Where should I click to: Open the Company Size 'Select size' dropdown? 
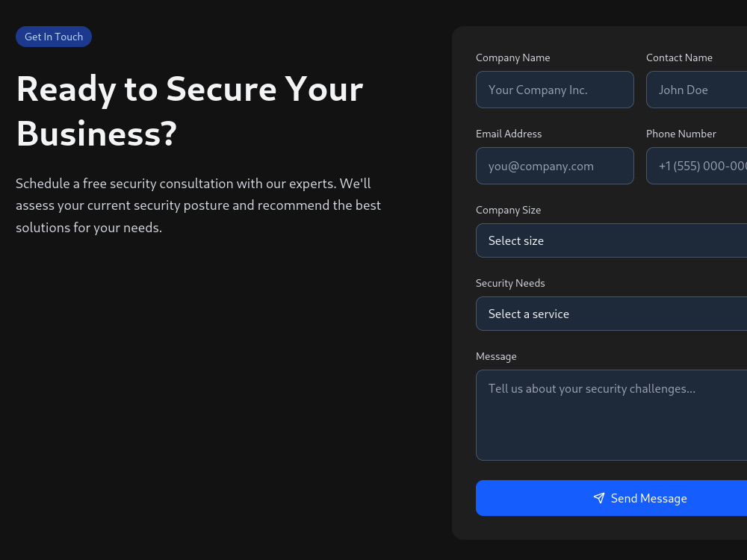(x=611, y=240)
